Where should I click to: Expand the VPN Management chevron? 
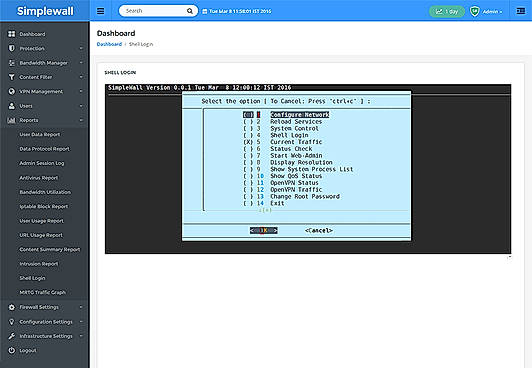[81, 91]
